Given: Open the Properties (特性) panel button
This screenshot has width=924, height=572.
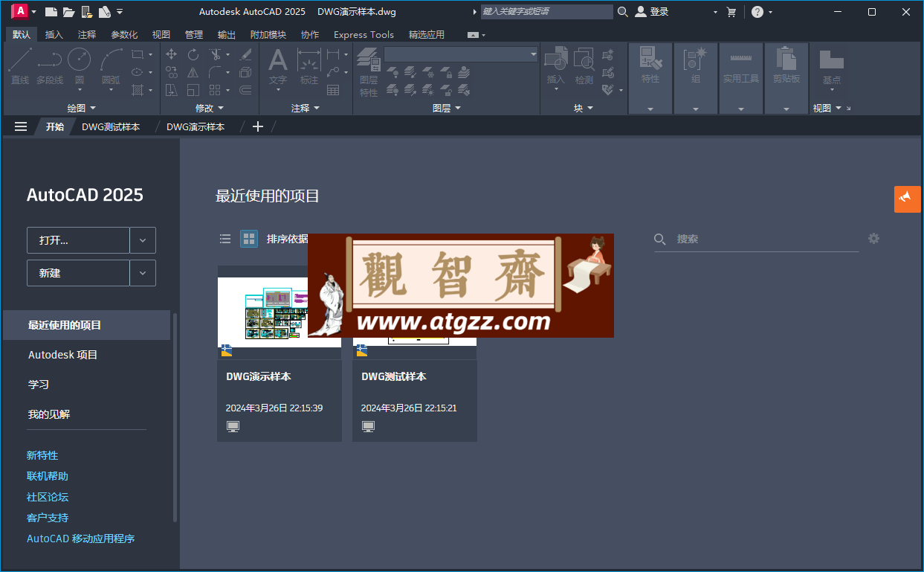Looking at the screenshot, I should pyautogui.click(x=650, y=77).
